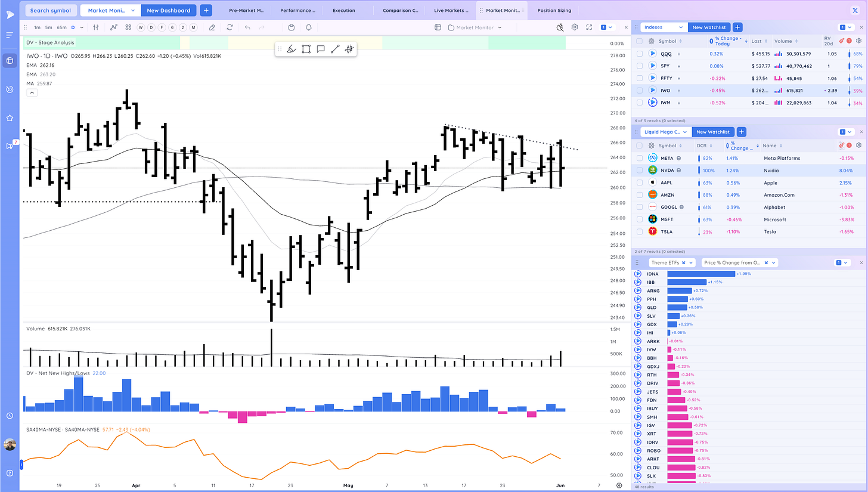The height and width of the screenshot is (492, 868).
Task: Toggle select-all checkbox in Indexes header
Action: click(x=639, y=41)
